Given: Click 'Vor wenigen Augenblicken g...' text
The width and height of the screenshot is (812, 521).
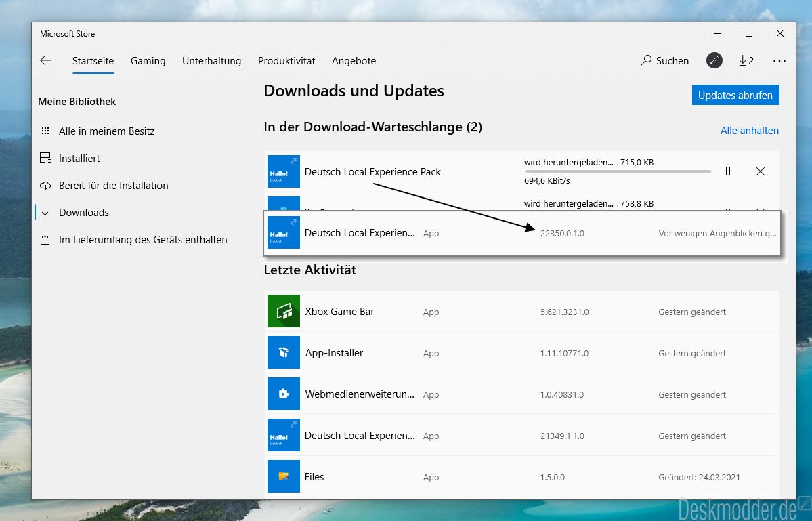Looking at the screenshot, I should pyautogui.click(x=717, y=234).
